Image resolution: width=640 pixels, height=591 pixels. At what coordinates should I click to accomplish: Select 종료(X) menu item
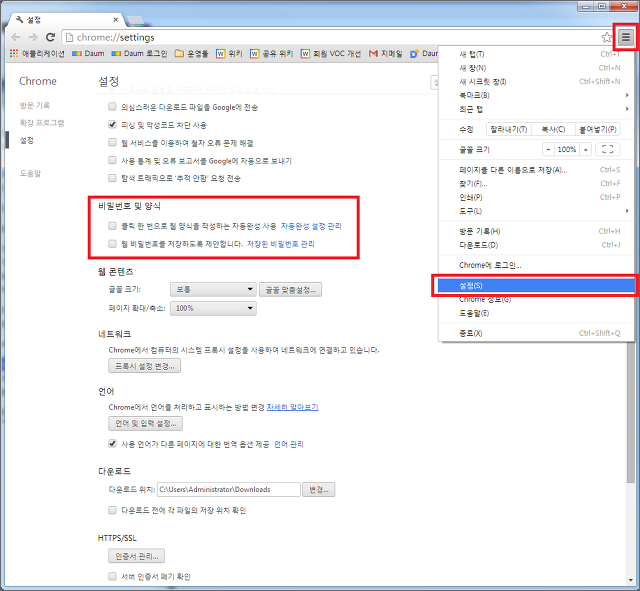click(x=536, y=333)
